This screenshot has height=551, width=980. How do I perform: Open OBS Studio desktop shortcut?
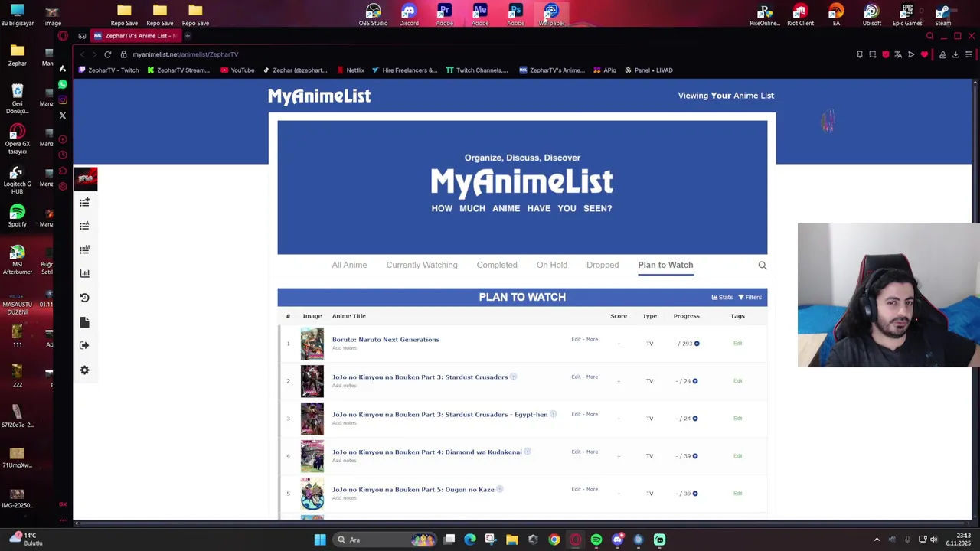[373, 15]
